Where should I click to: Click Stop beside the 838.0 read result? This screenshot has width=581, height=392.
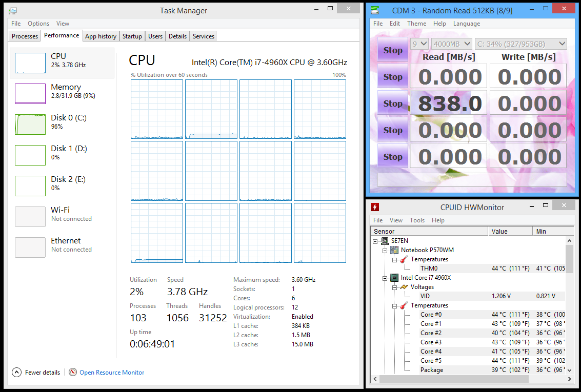tap(393, 104)
